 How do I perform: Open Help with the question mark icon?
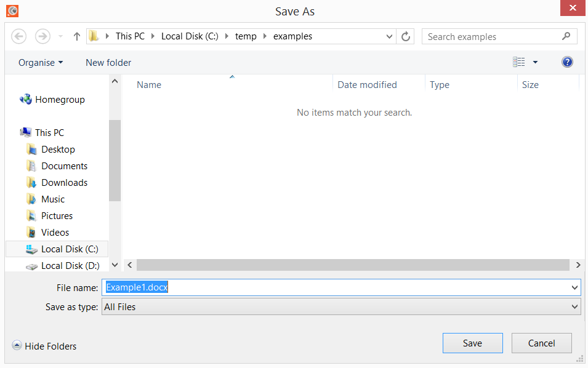566,62
